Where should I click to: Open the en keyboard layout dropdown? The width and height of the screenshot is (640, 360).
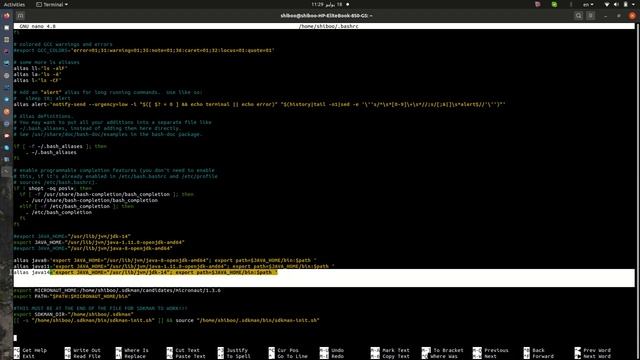pyautogui.click(x=588, y=4)
